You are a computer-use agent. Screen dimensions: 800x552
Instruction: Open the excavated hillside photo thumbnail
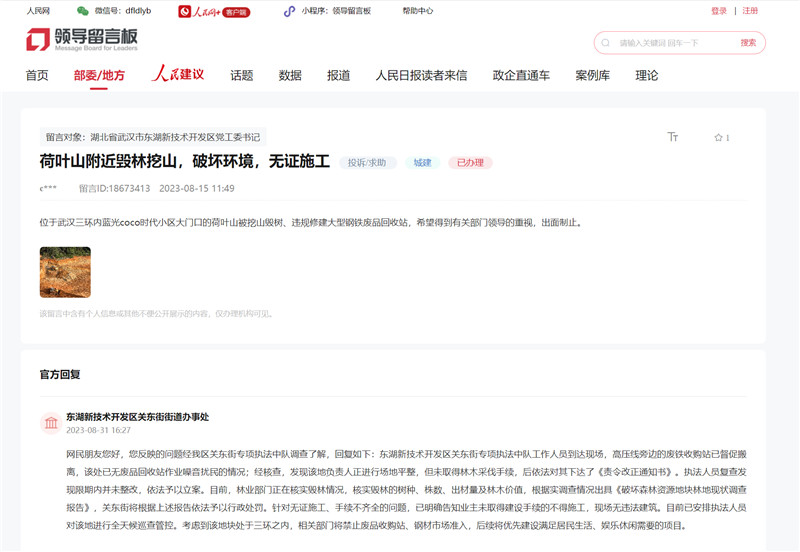pyautogui.click(x=65, y=272)
